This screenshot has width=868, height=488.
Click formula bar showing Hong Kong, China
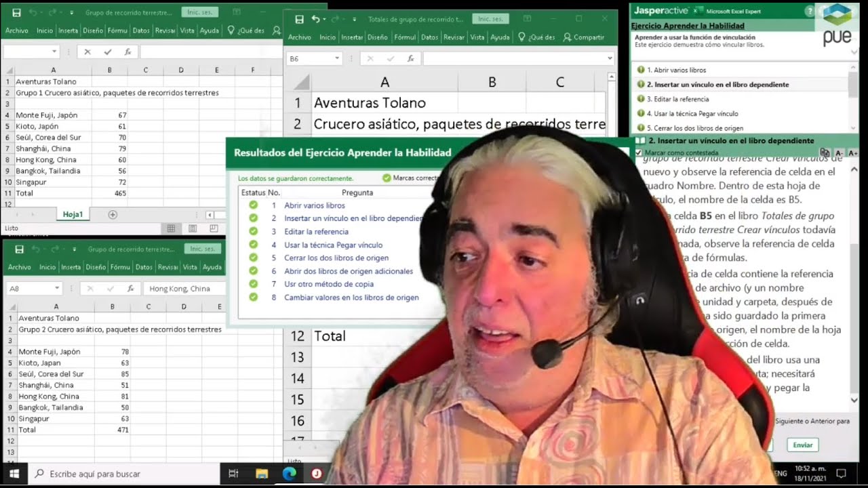(184, 289)
